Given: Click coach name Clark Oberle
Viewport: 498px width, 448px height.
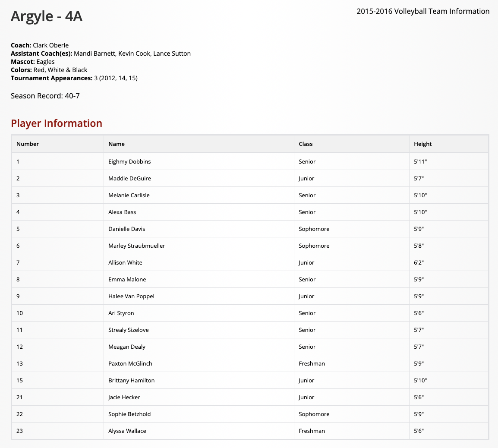Looking at the screenshot, I should click(x=50, y=45).
